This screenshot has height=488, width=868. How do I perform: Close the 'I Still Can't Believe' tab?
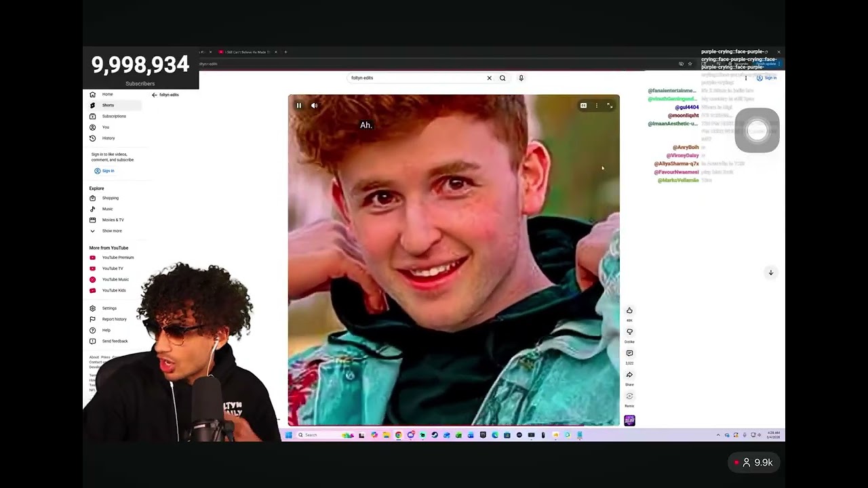pyautogui.click(x=275, y=52)
